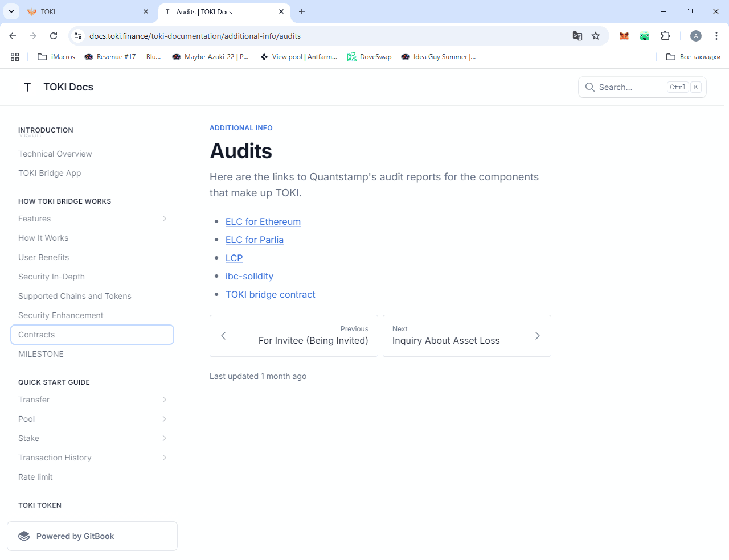Open the View pool Antfarm bookmark
Screen dimensions: 729x560
pos(298,57)
